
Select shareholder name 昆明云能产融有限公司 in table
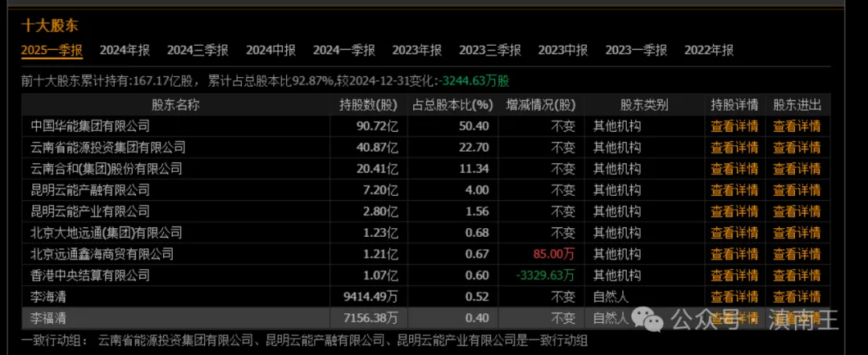click(x=90, y=190)
